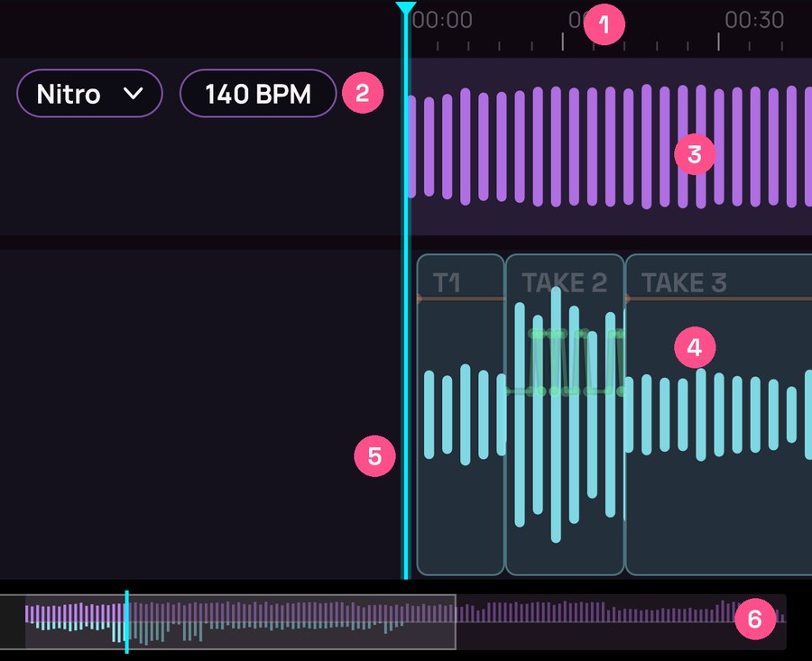Image resolution: width=812 pixels, height=661 pixels.
Task: Click the green pitch envelope in TAKE 2
Action: pos(566,363)
